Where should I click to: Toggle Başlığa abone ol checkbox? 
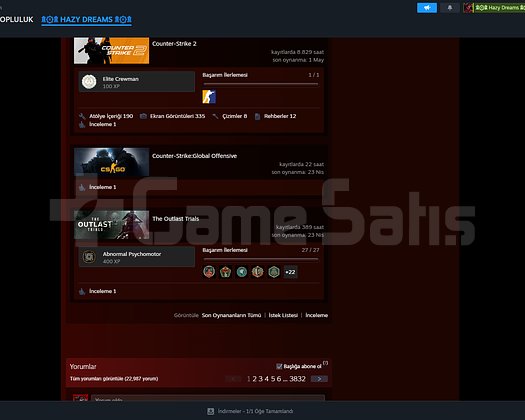point(279,366)
